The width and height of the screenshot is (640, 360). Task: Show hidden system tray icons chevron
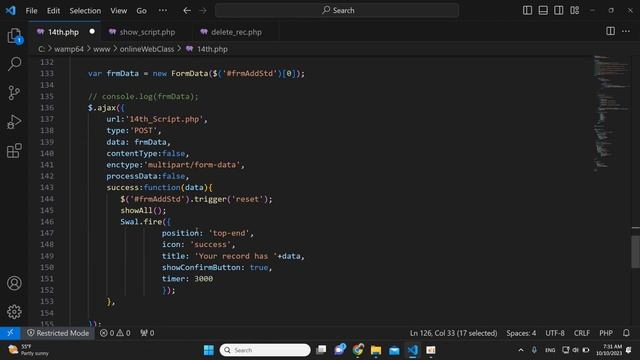tap(521, 350)
